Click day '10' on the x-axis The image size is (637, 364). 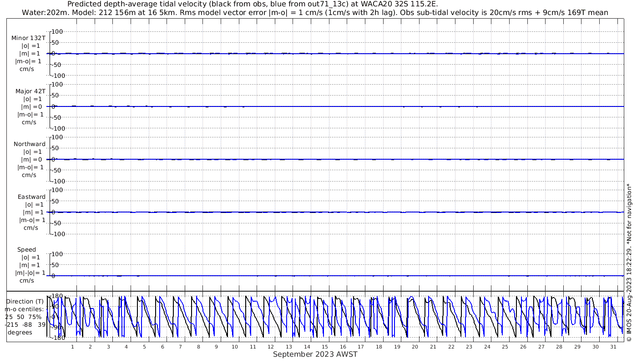(235, 347)
